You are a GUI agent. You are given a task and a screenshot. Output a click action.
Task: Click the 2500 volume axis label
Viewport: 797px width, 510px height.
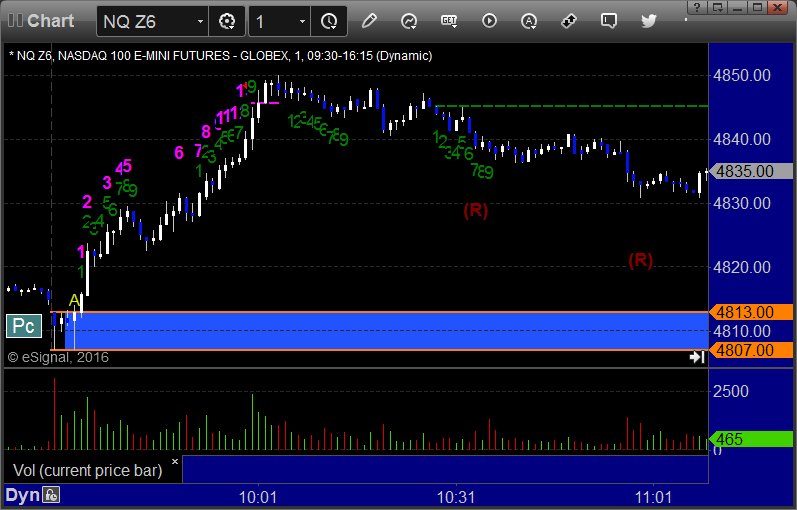(730, 391)
